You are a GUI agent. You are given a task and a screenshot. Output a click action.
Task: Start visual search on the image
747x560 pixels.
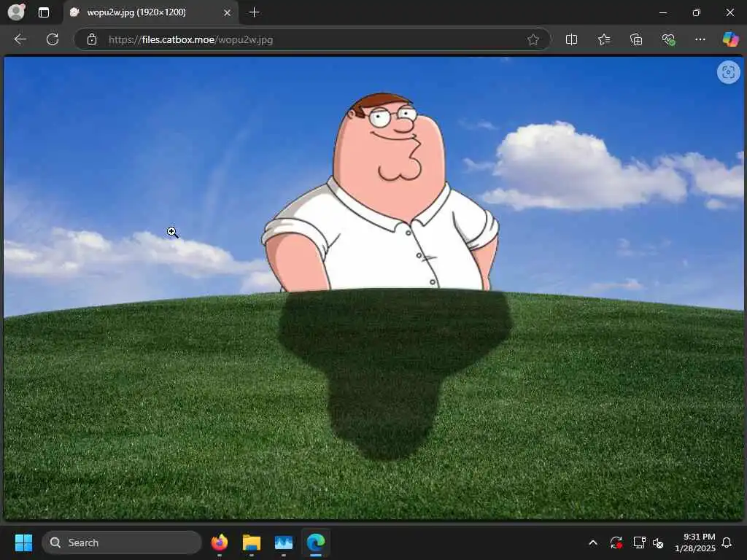[728, 72]
